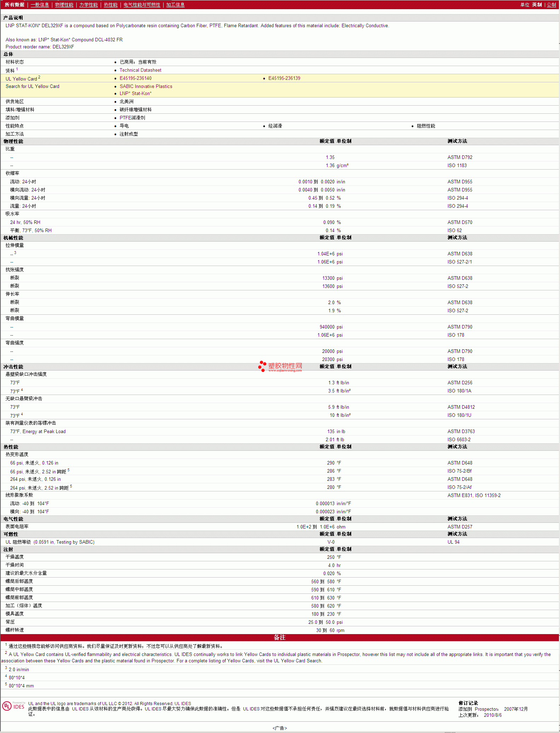Click the 干燥时间 row label
This screenshot has height=733, width=560.
click(x=14, y=565)
